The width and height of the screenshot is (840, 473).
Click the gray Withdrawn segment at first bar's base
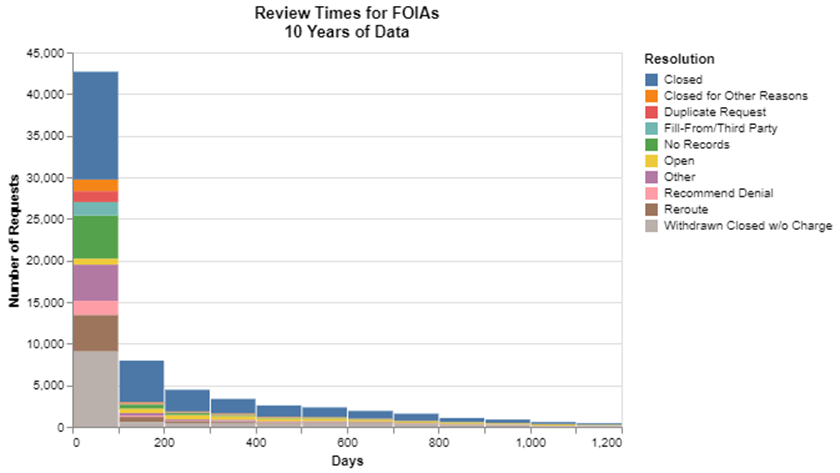[x=96, y=389]
